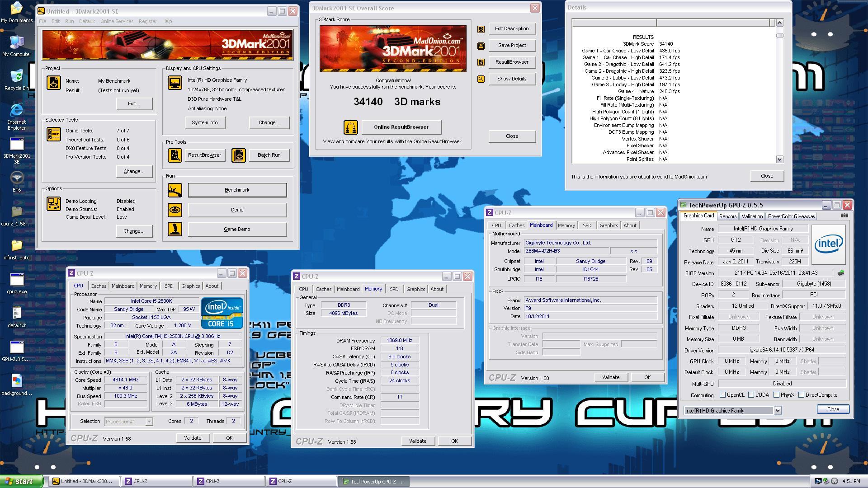Launch cpuz.exe desktop icon

pos(17,283)
